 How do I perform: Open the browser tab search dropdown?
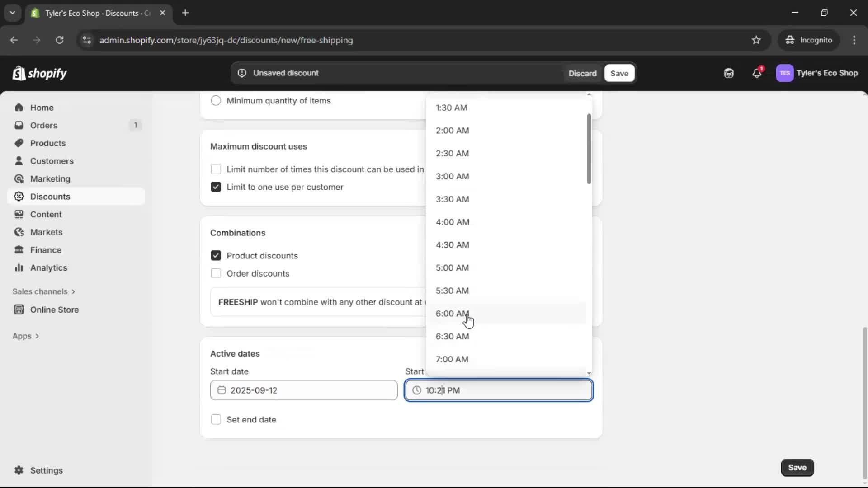pyautogui.click(x=12, y=13)
